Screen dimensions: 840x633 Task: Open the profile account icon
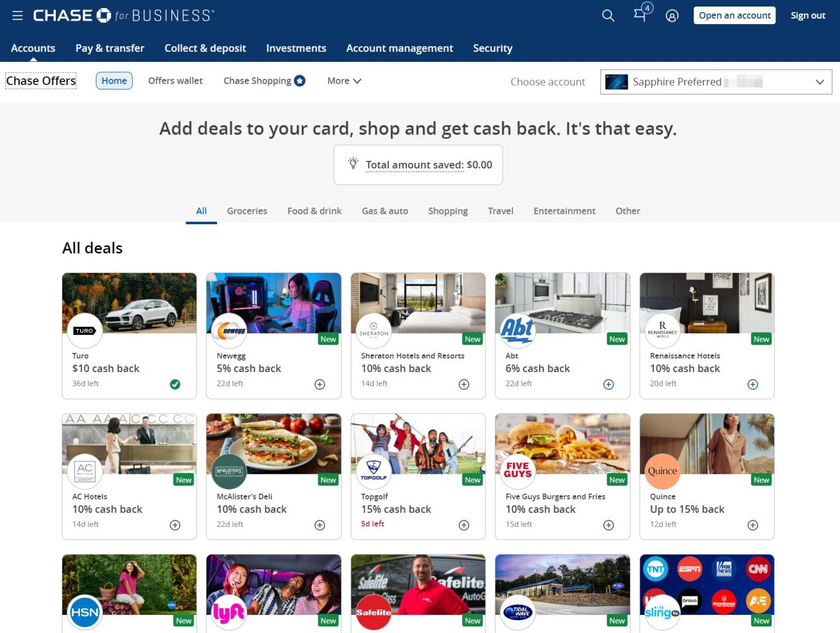[x=672, y=15]
